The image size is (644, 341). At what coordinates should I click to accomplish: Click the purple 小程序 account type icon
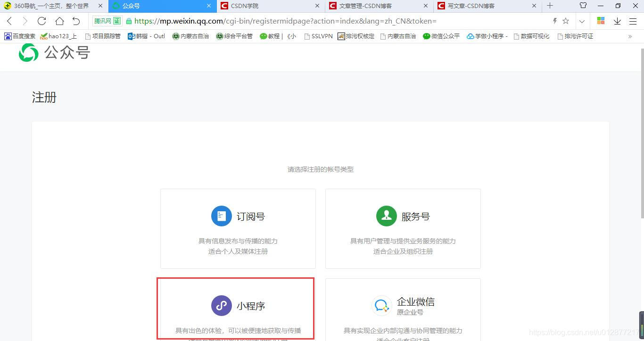222,306
